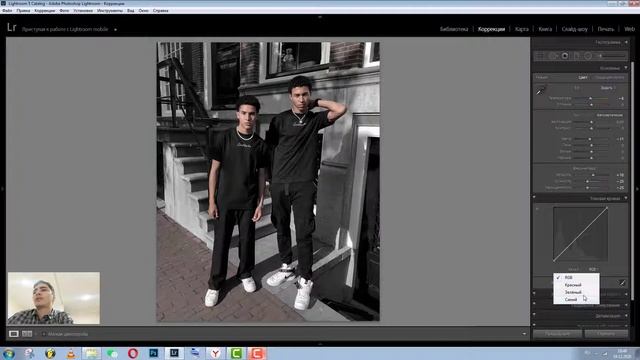Image resolution: width=640 pixels, height=360 pixels.
Task: Switch to the Библиотека module
Action: [x=454, y=29]
